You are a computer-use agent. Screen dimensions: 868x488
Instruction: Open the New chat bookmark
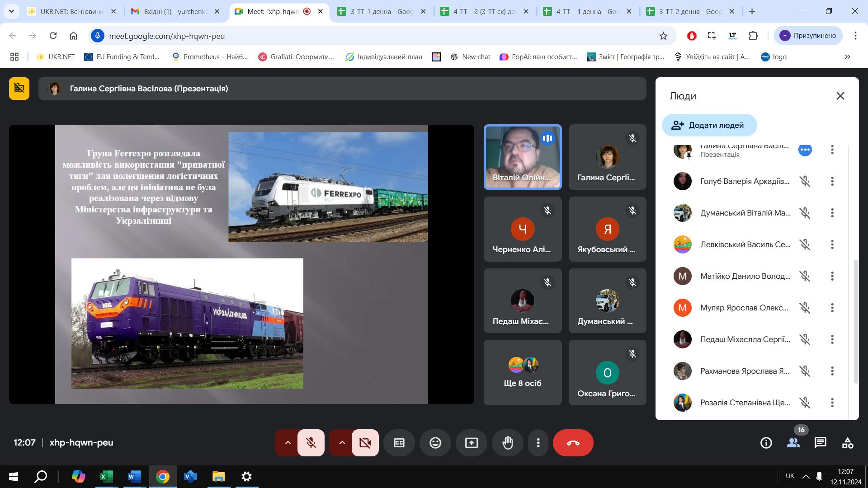pyautogui.click(x=471, y=57)
